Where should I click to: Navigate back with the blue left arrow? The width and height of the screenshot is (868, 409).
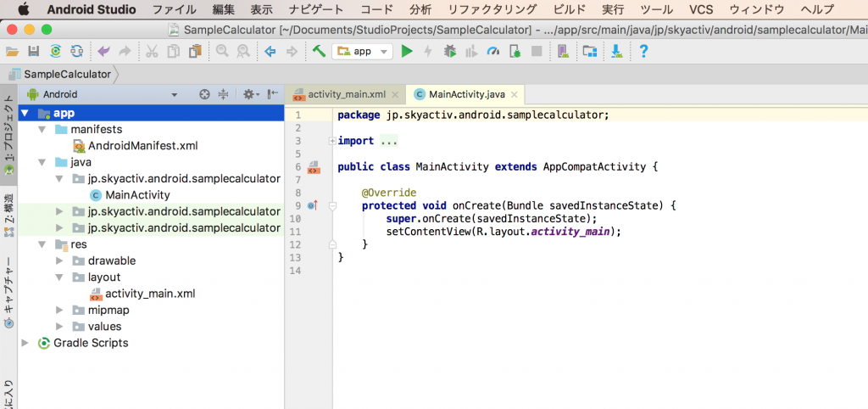270,52
